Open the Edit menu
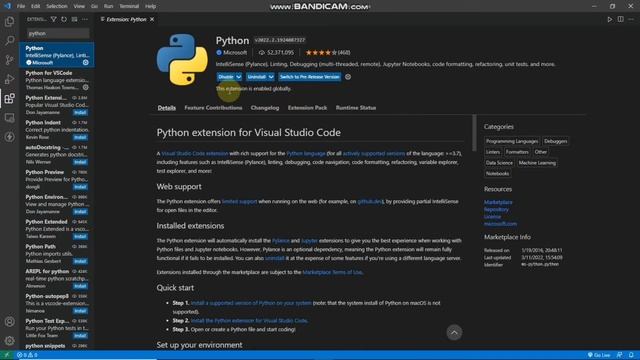The width and height of the screenshot is (640, 360). tap(36, 6)
